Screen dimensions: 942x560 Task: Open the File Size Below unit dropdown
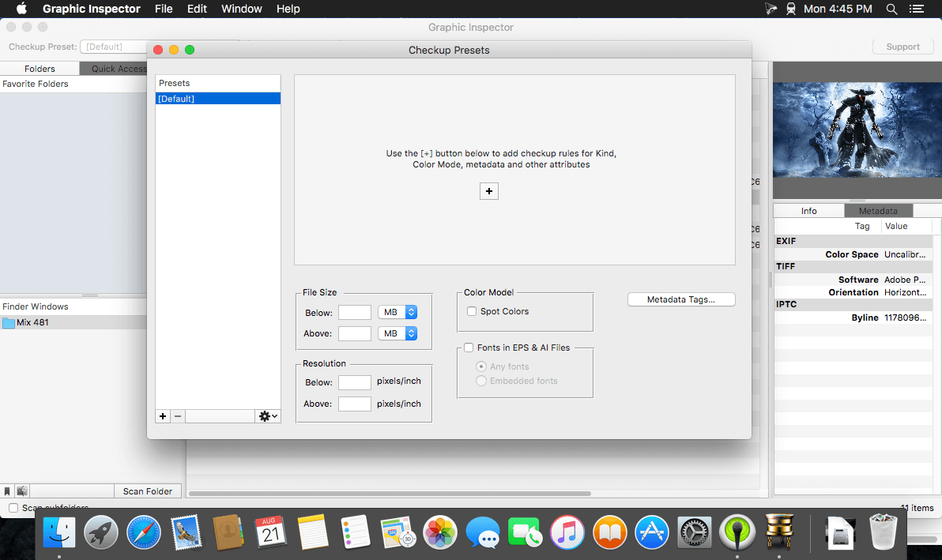398,312
